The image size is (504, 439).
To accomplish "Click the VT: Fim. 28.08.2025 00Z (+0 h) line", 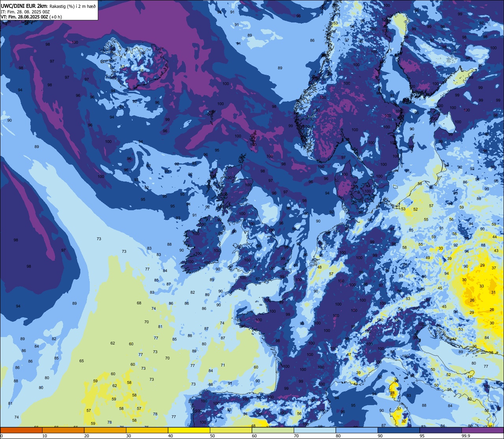I will pyautogui.click(x=31, y=17).
